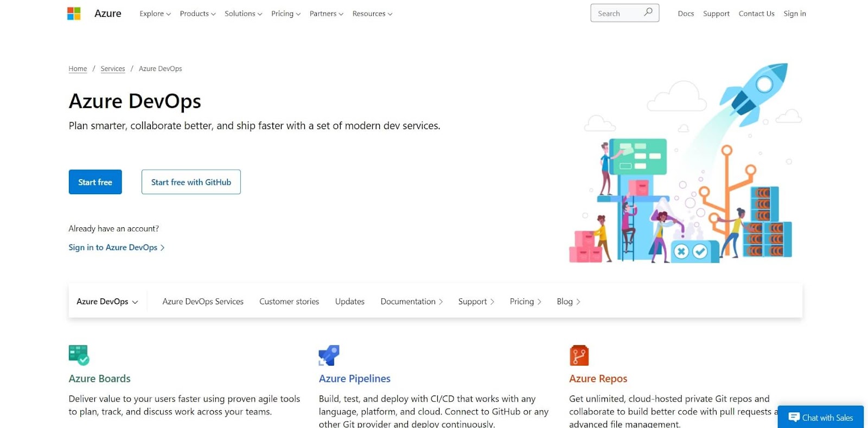Expand the Solutions menu
The width and height of the screenshot is (868, 428).
pyautogui.click(x=244, y=14)
